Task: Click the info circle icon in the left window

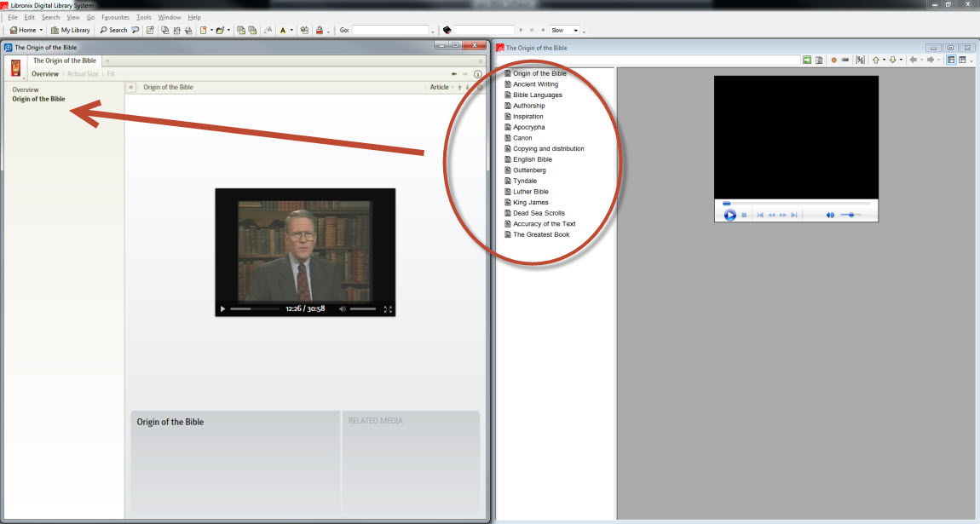Action: (x=478, y=73)
